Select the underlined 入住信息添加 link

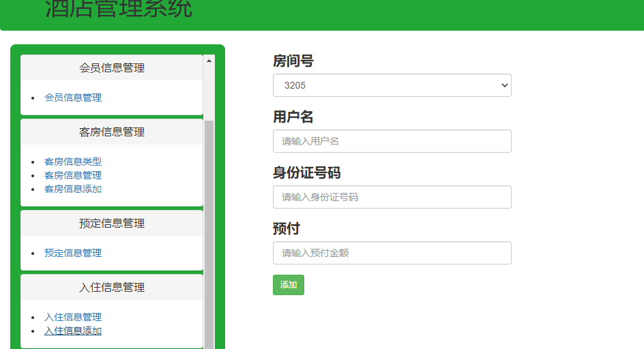[x=73, y=331]
